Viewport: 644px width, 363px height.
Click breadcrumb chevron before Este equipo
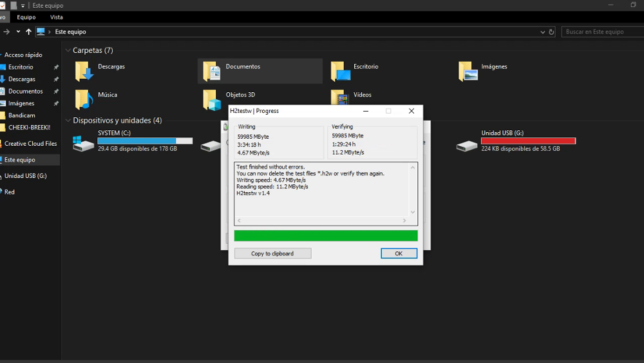[x=50, y=32]
